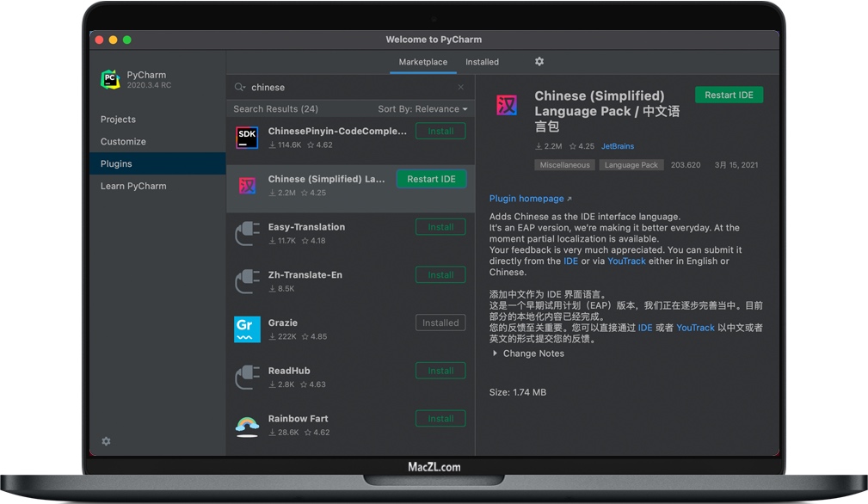Viewport: 868px width, 504px height.
Task: Select Plugins in the sidebar
Action: tap(157, 163)
